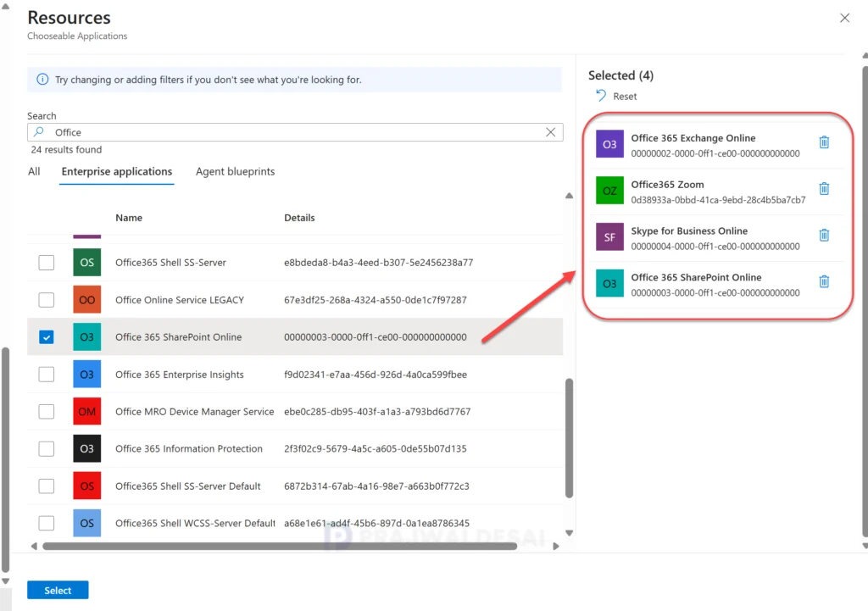
Task: Check Office365 Shell WCSS-Server Default checkbox
Action: pyautogui.click(x=47, y=523)
